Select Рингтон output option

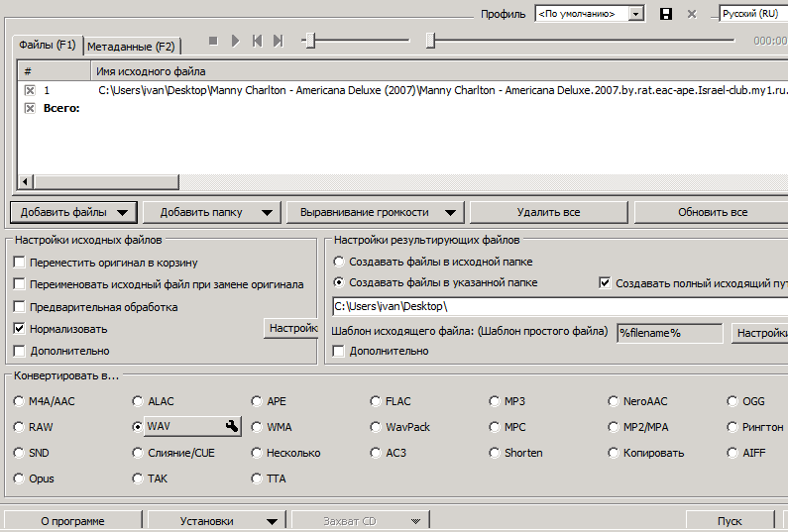coord(732,427)
